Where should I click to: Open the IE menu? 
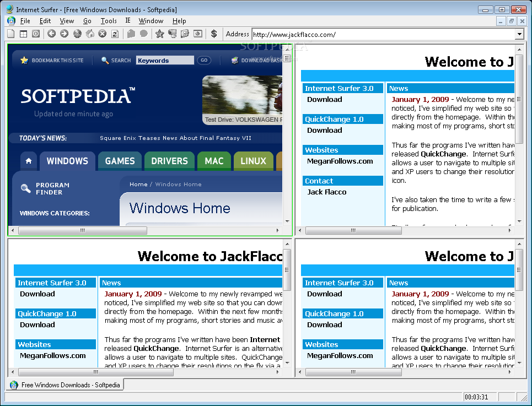[128, 21]
